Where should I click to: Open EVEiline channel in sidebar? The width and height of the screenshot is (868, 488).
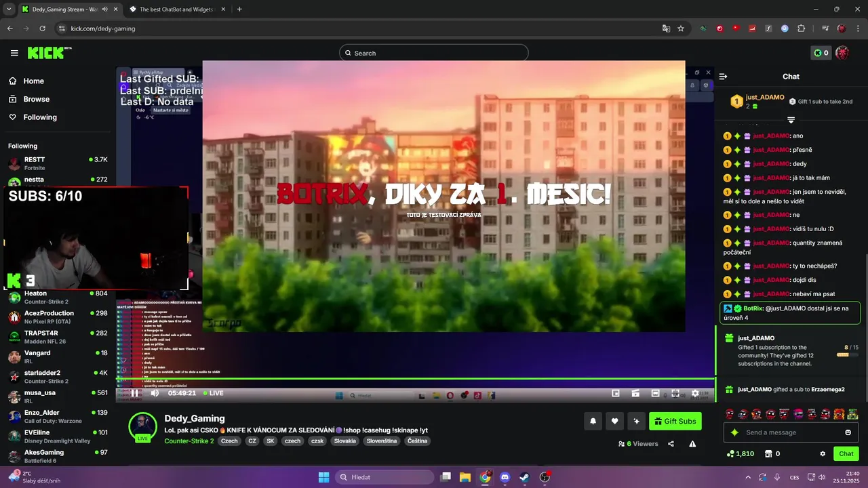58,436
